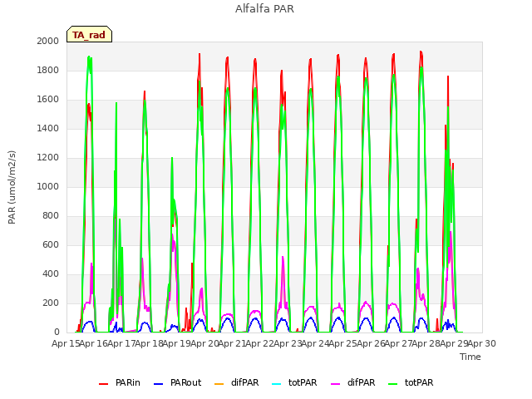532x399 pixels.
Task: Select the difPAR label beside magenta swatch
Action: tap(362, 382)
